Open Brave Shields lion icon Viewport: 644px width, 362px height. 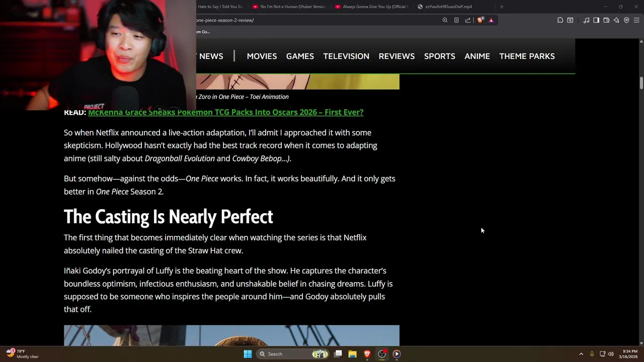click(480, 20)
